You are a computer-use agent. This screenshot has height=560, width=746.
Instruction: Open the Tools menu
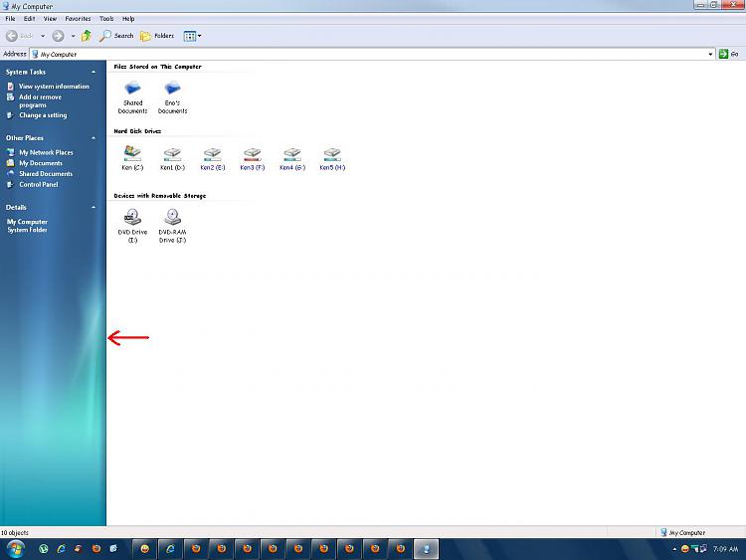tap(106, 19)
